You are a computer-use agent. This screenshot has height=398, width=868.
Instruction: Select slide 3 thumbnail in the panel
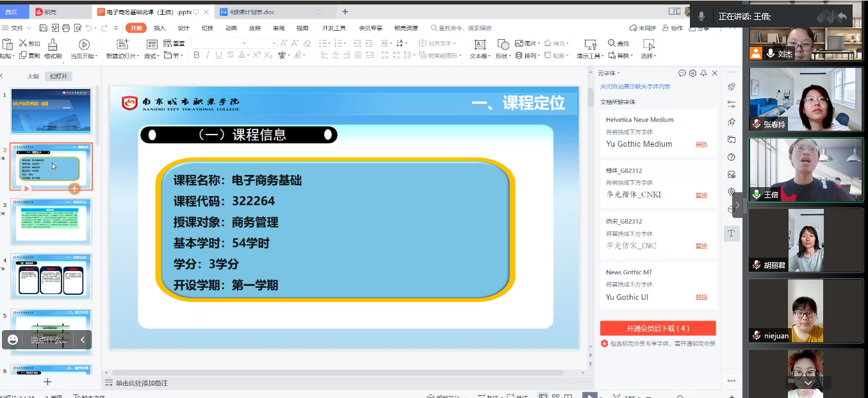click(x=51, y=221)
